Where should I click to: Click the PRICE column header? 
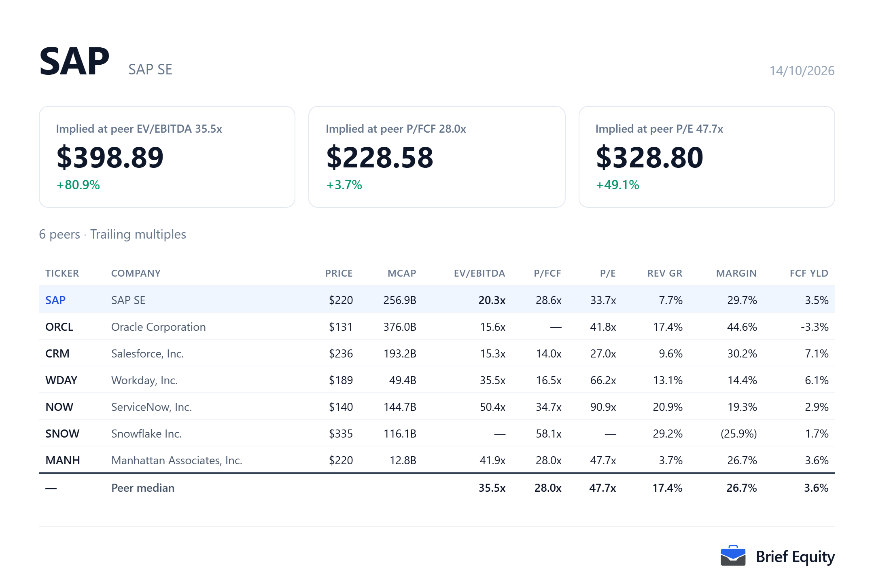pyautogui.click(x=339, y=273)
